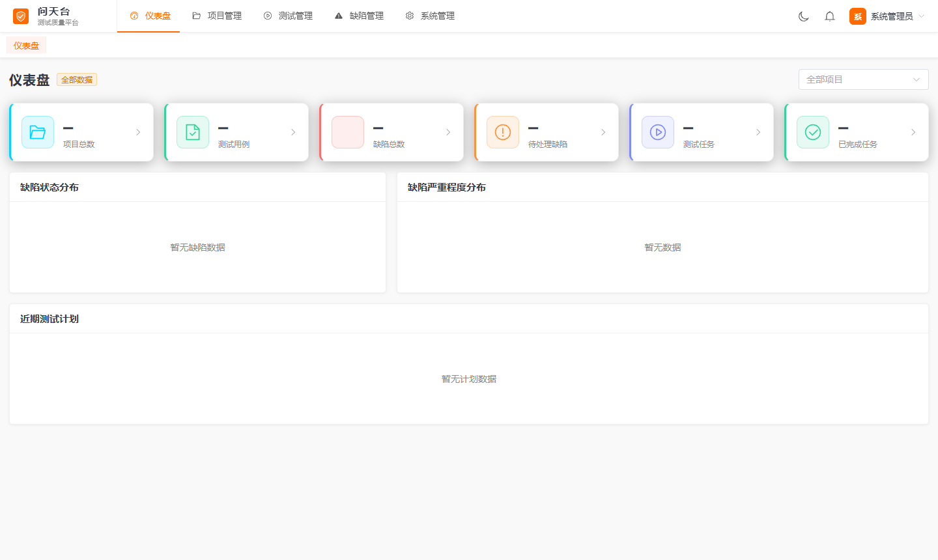
Task: Click the chevron on 缺陷总数 card
Action: click(x=448, y=132)
